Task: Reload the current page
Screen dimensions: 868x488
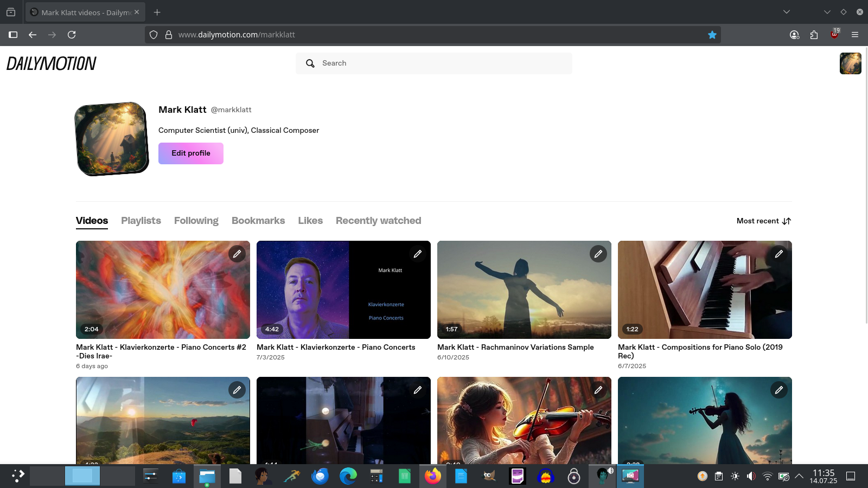Action: point(72,35)
